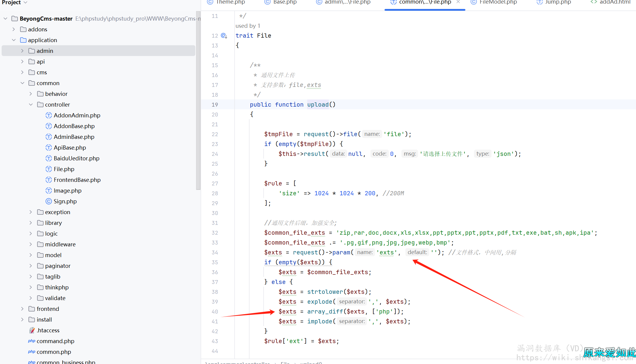Open AddonAdmin.php trait file icon
Screen dimensions: 636x364
(x=49, y=115)
